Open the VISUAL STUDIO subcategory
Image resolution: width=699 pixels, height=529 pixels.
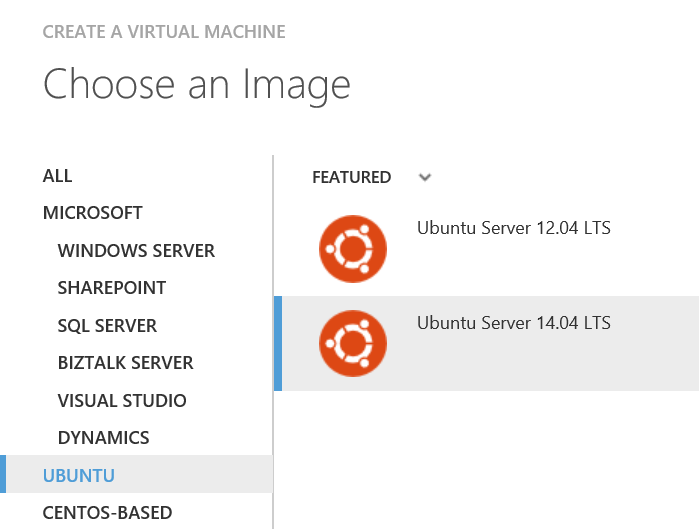pos(122,401)
